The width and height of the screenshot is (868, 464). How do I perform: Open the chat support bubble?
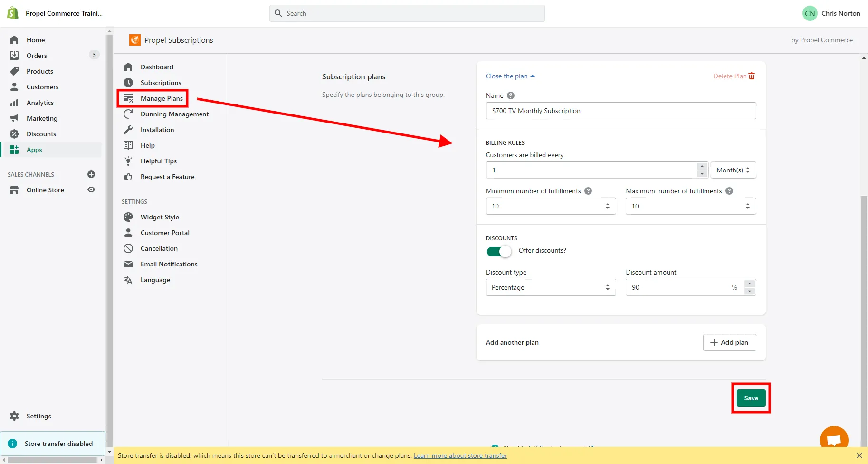pos(834,438)
